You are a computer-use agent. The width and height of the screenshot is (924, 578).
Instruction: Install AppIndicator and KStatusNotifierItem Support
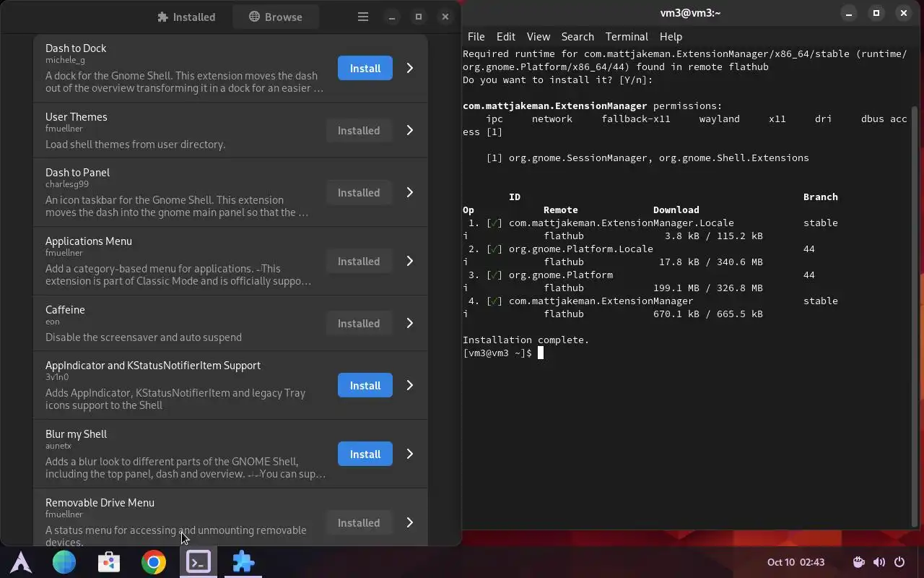pos(365,385)
